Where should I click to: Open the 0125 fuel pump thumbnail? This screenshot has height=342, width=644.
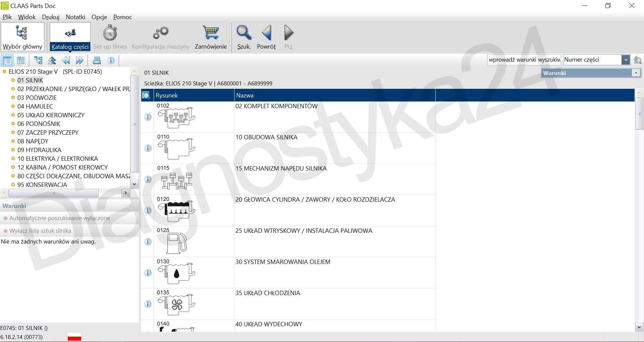tap(177, 243)
